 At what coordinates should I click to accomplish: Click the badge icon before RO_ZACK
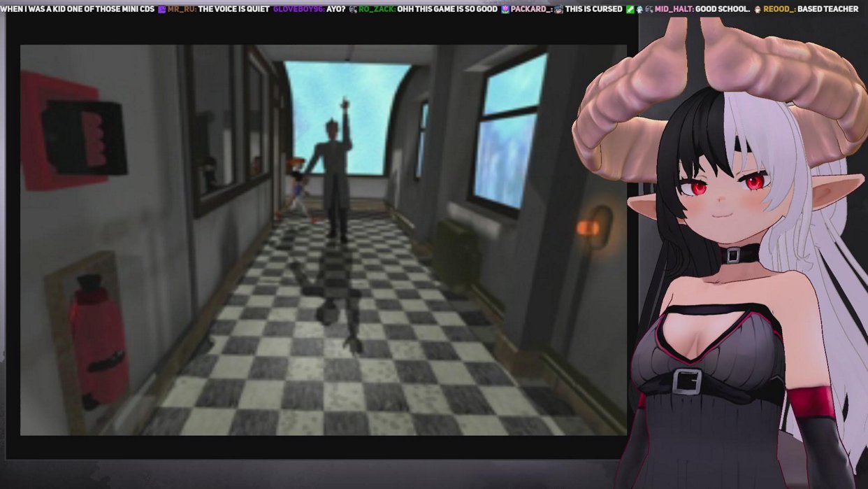tap(353, 9)
